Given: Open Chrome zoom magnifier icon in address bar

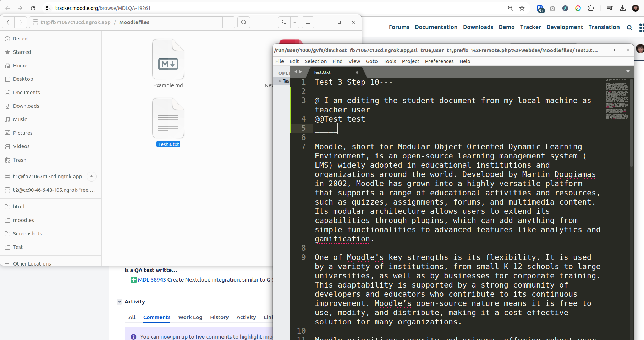Looking at the screenshot, I should [x=510, y=8].
